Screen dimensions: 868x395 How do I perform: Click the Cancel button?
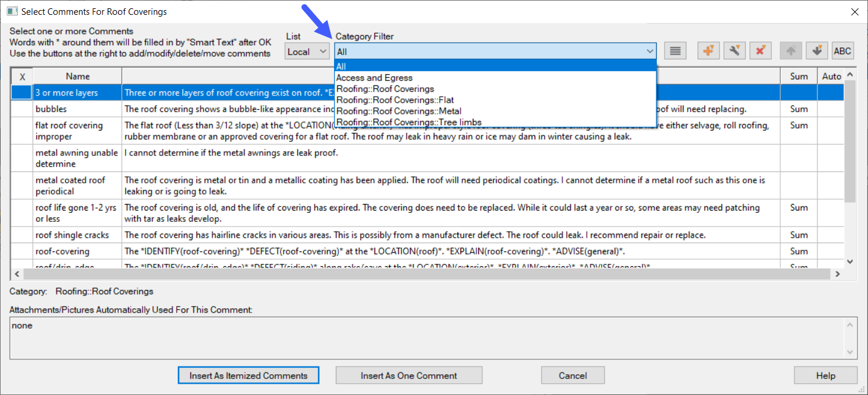click(573, 375)
